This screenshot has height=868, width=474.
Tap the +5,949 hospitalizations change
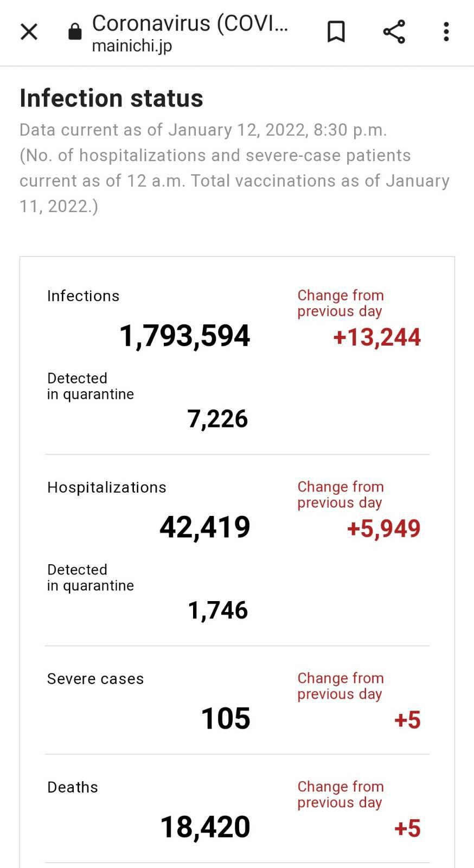click(x=384, y=529)
